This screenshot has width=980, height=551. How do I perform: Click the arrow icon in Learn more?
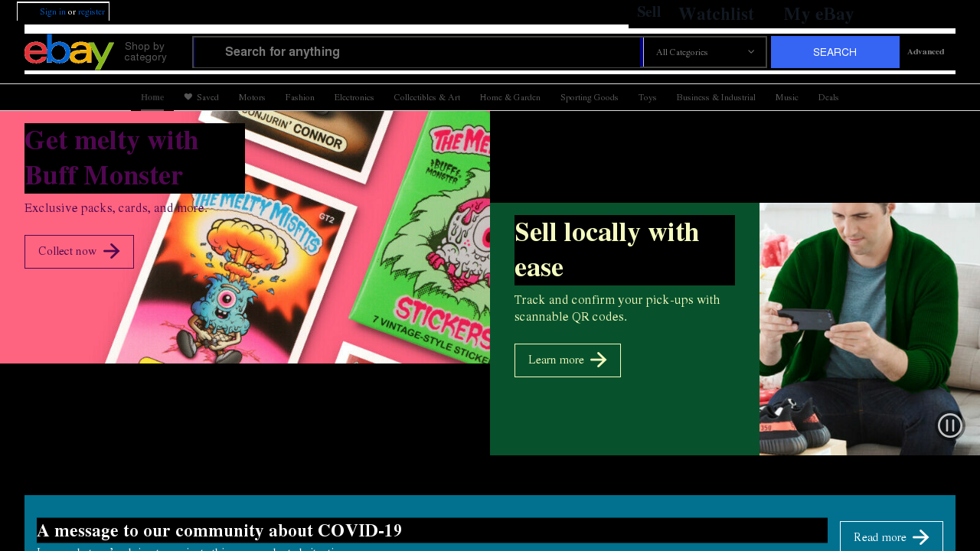pos(599,360)
